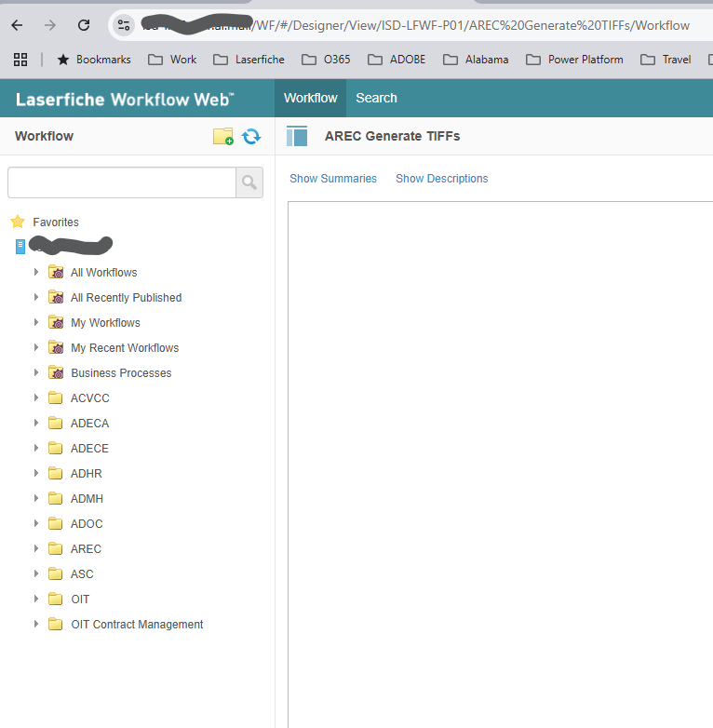Reload the page with the refresh icon
This screenshot has height=728, width=713.
pyautogui.click(x=84, y=25)
